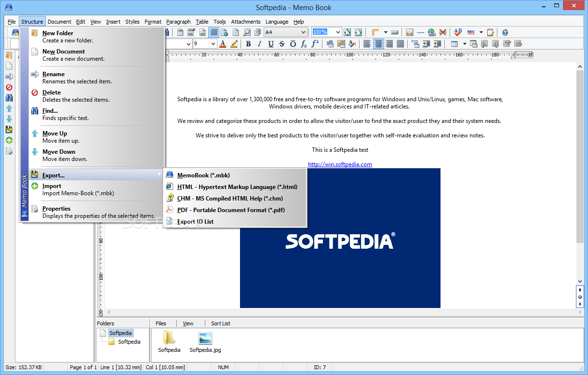This screenshot has height=375, width=588.
Task: Toggle align left paragraph
Action: click(x=367, y=44)
